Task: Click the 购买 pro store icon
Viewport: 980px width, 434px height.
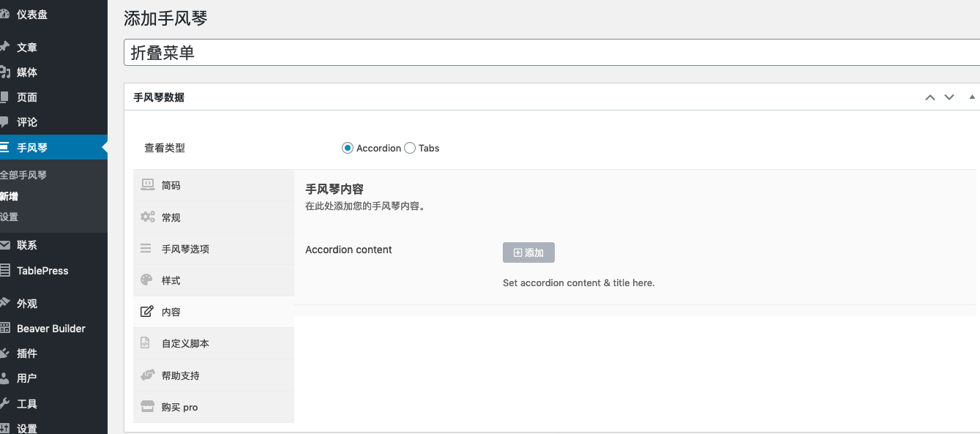Action: 147,407
